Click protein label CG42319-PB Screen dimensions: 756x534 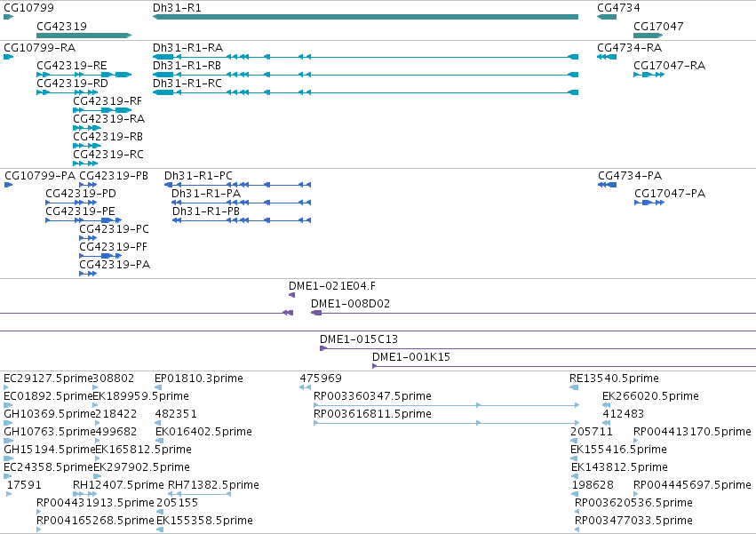click(x=114, y=176)
